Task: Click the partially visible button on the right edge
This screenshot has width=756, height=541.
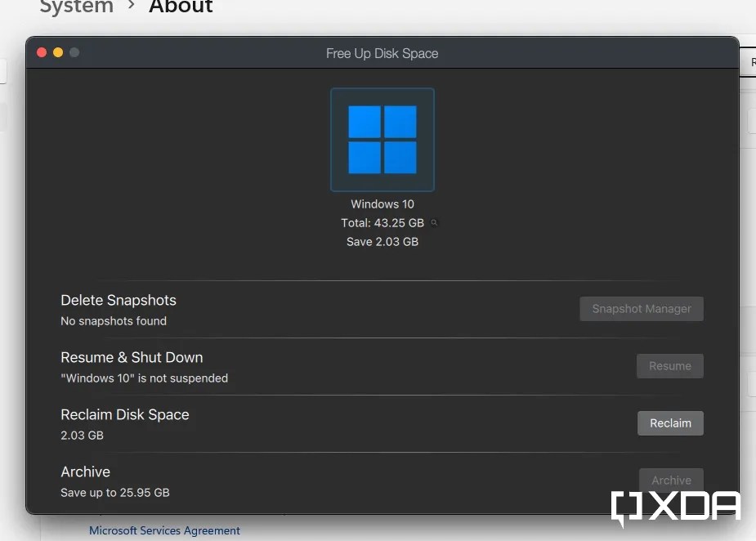Action: pyautogui.click(x=749, y=61)
